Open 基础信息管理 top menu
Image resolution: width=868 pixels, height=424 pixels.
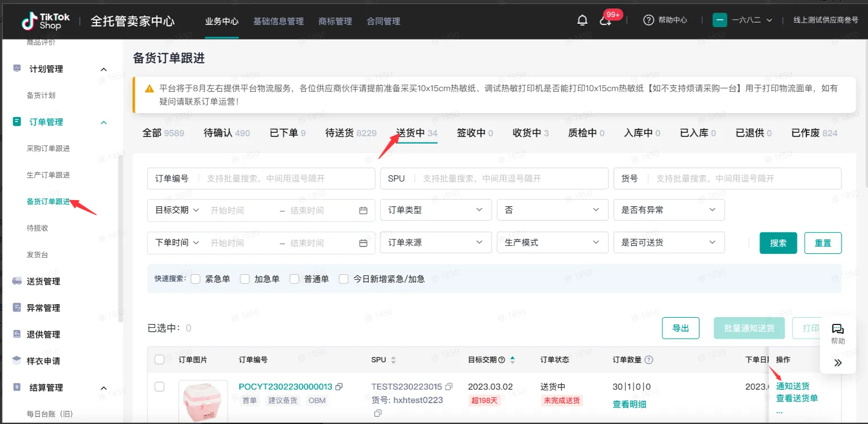278,21
